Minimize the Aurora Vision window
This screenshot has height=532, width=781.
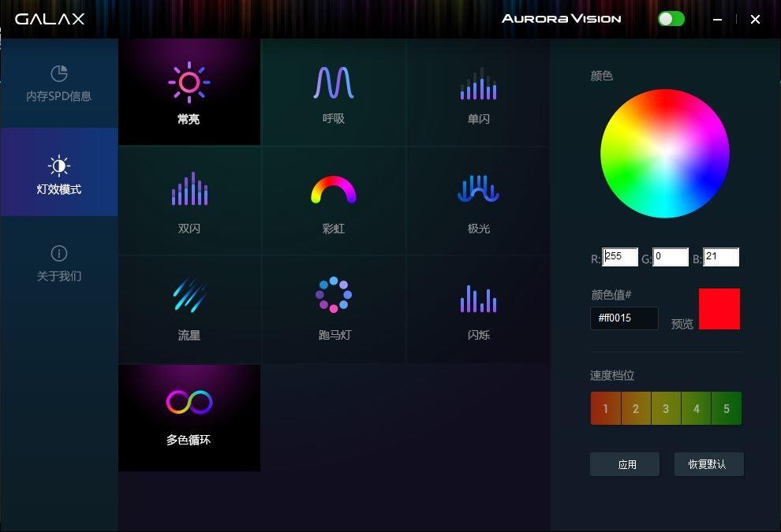[717, 20]
